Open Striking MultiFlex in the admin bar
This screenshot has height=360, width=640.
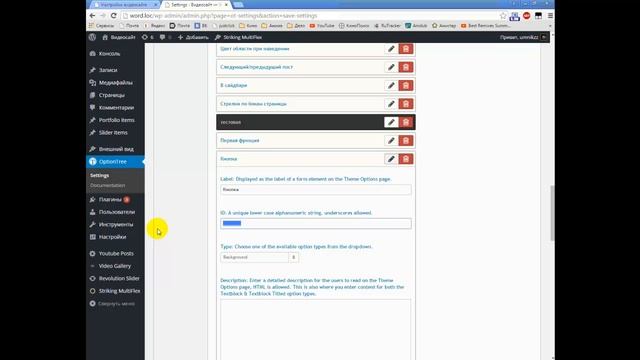[238, 37]
